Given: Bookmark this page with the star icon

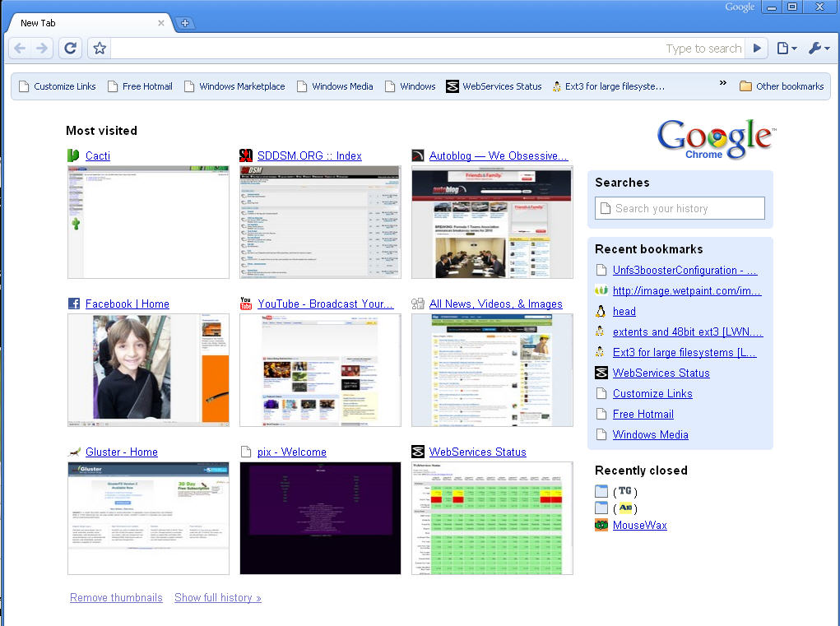Looking at the screenshot, I should [x=100, y=49].
